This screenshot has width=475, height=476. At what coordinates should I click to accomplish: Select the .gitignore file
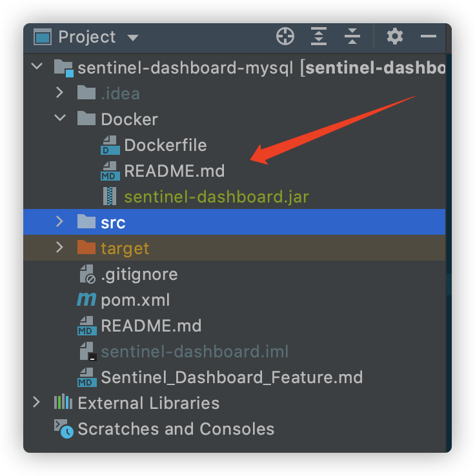click(139, 274)
